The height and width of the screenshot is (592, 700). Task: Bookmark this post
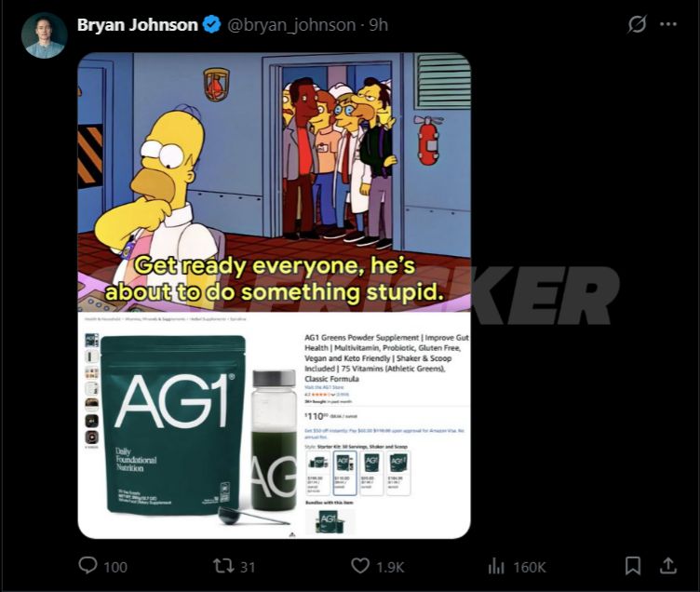click(633, 566)
